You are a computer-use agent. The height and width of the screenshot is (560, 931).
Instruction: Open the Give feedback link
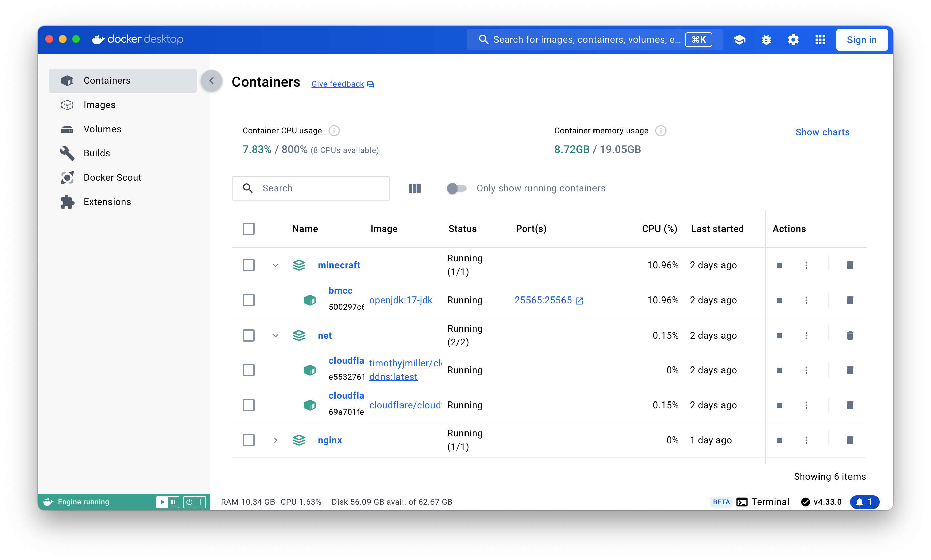[x=343, y=84]
